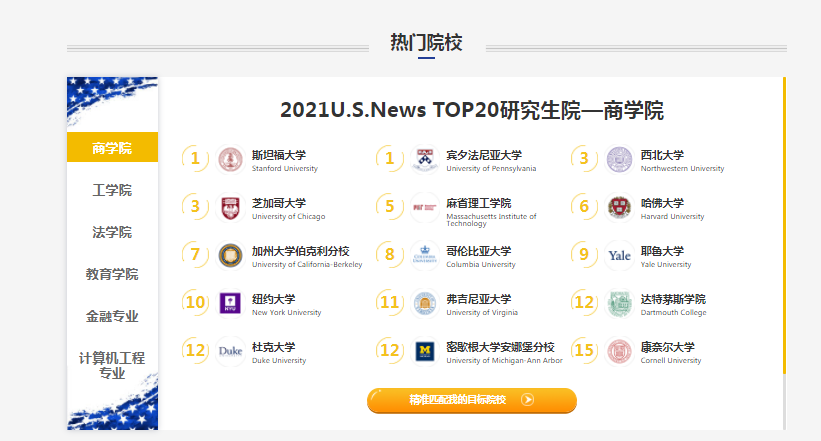Image resolution: width=821 pixels, height=441 pixels.
Task: Click the arrow icon on orange button
Action: 528,400
